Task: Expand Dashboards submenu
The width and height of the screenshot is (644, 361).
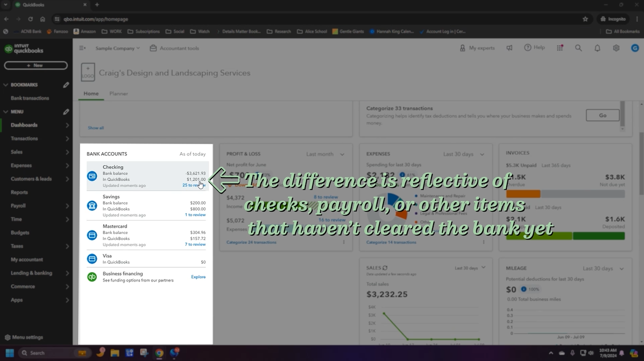Action: point(67,125)
